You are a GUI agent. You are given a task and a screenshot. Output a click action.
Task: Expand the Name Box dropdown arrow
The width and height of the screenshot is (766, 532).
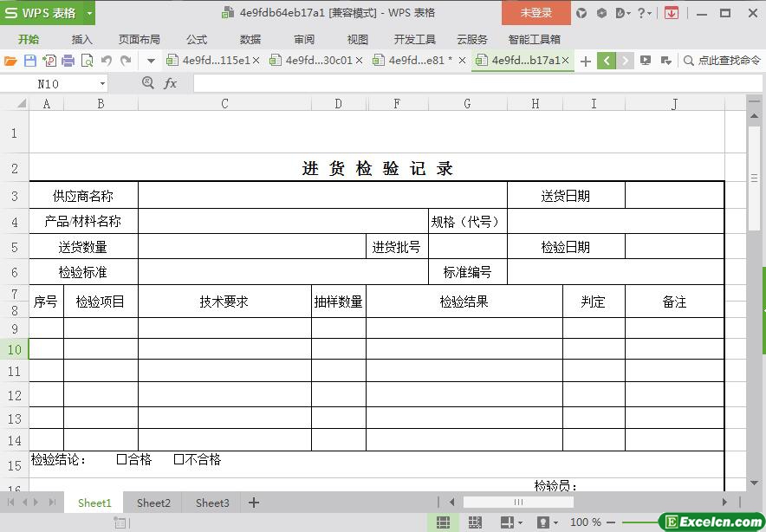pos(102,84)
